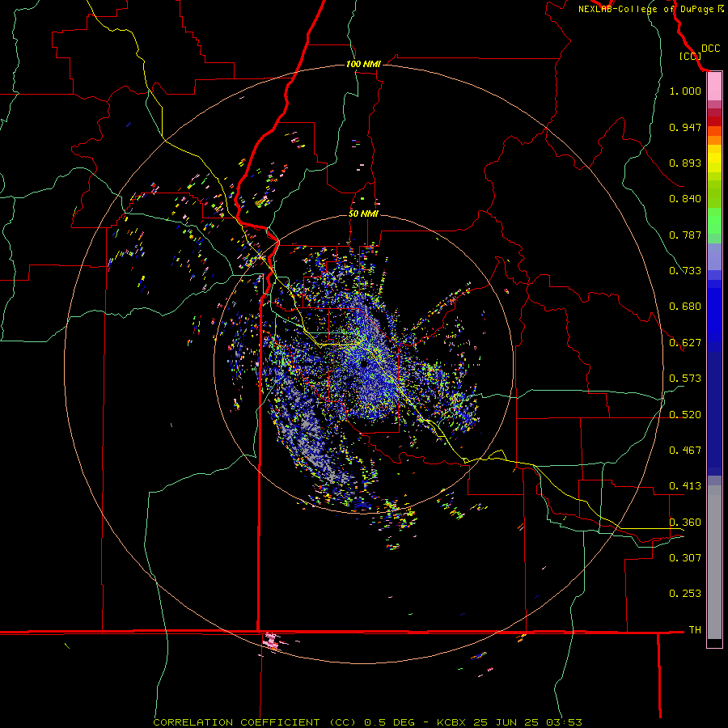The width and height of the screenshot is (728, 728).
Task: Click the [CC] units label
Action: [x=691, y=56]
